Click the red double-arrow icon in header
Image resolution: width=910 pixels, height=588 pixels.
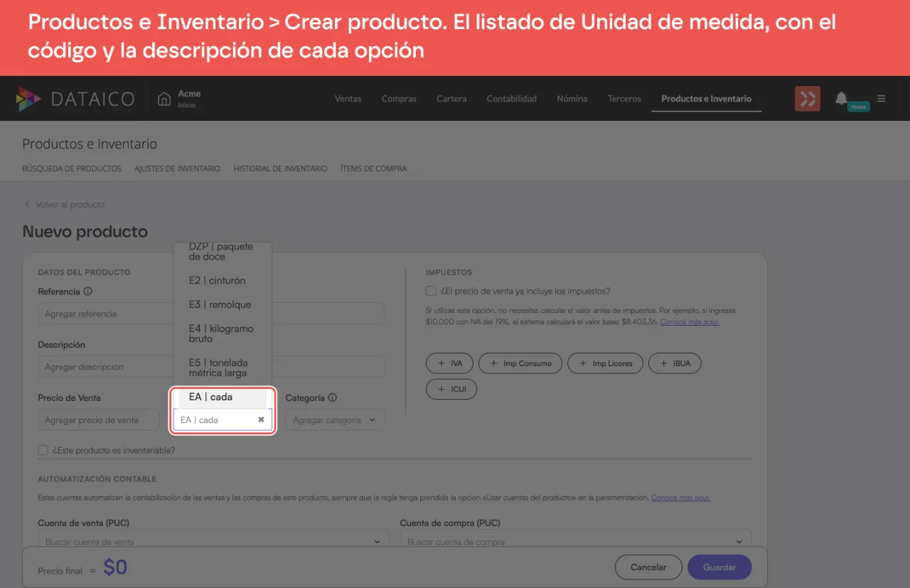(807, 99)
